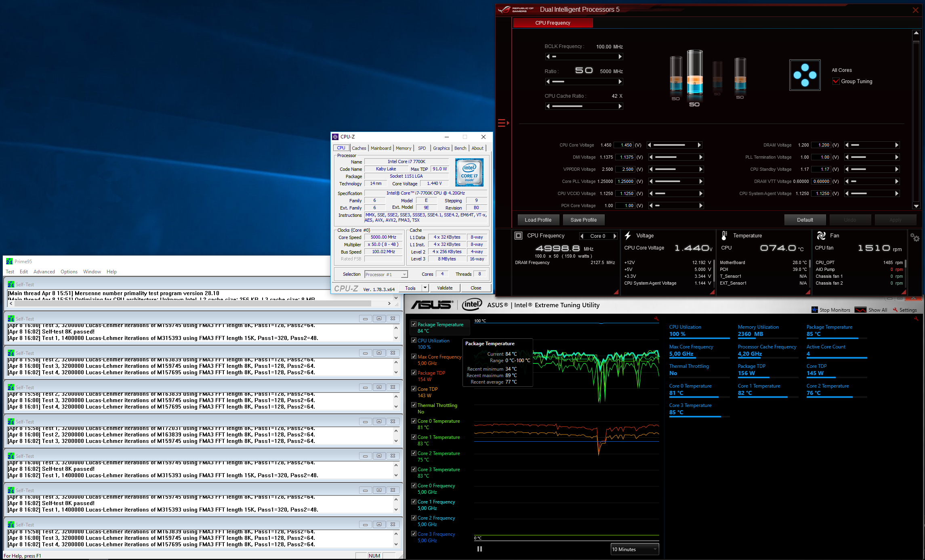Select the leftmost core cylinder labeled 50

click(676, 74)
